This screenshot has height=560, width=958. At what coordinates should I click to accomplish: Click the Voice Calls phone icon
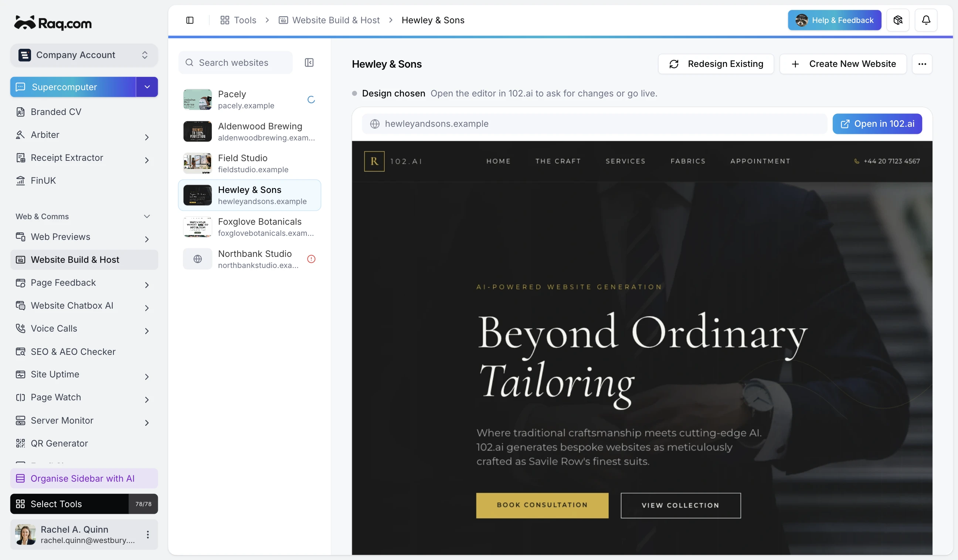pos(20,329)
